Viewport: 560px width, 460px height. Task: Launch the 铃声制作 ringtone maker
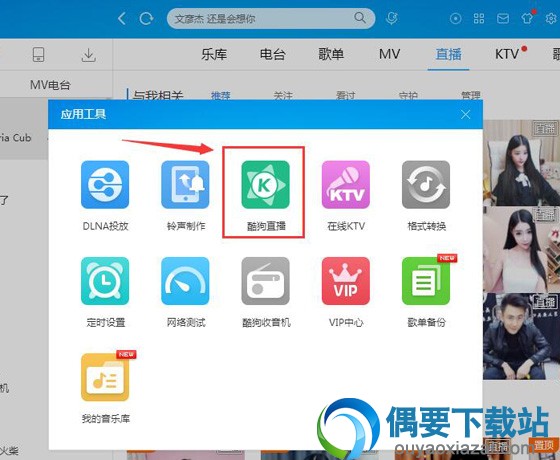[x=185, y=185]
